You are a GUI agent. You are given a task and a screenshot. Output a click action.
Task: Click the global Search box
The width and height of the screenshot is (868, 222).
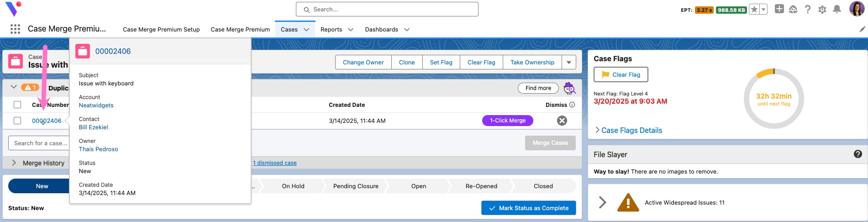pyautogui.click(x=387, y=9)
